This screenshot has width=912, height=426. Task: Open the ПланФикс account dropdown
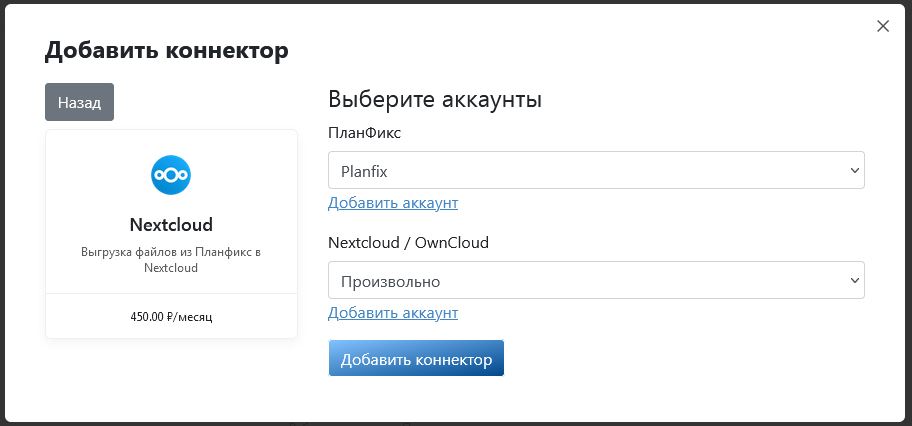(596, 171)
